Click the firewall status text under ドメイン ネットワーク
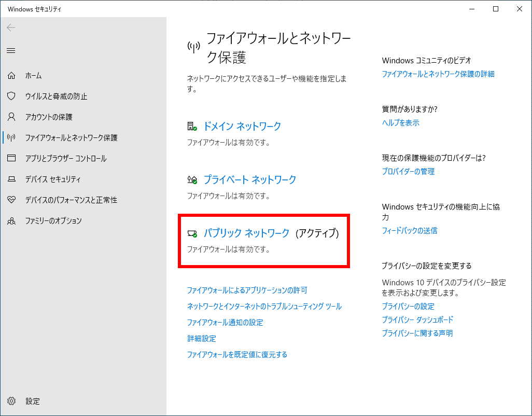The width and height of the screenshot is (532, 416). [229, 143]
